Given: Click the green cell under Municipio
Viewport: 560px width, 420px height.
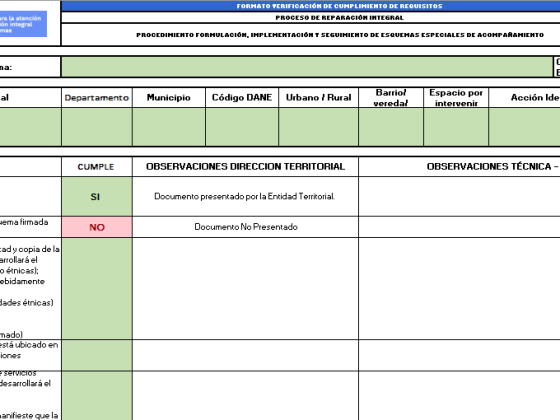Looking at the screenshot, I should pos(169,127).
